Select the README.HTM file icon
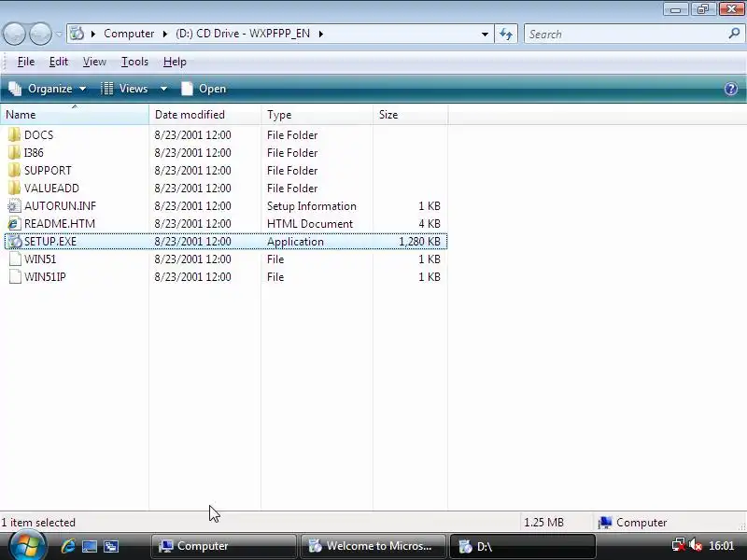Viewport: 747px width, 560px height. tap(15, 223)
